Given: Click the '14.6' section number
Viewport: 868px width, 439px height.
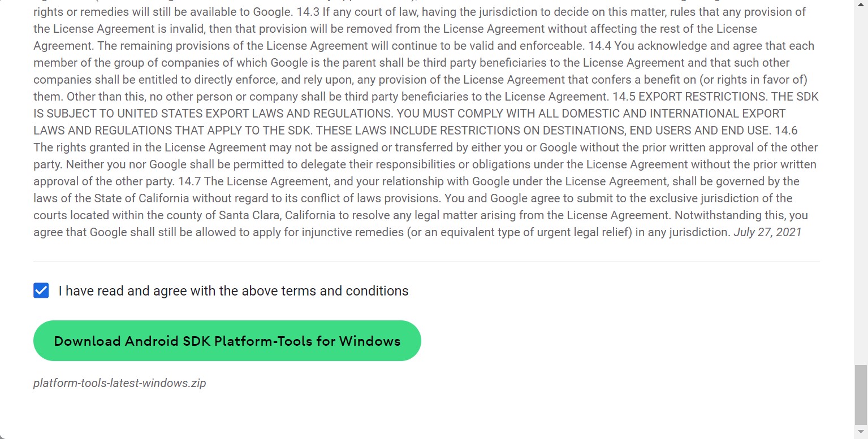Looking at the screenshot, I should coord(785,131).
